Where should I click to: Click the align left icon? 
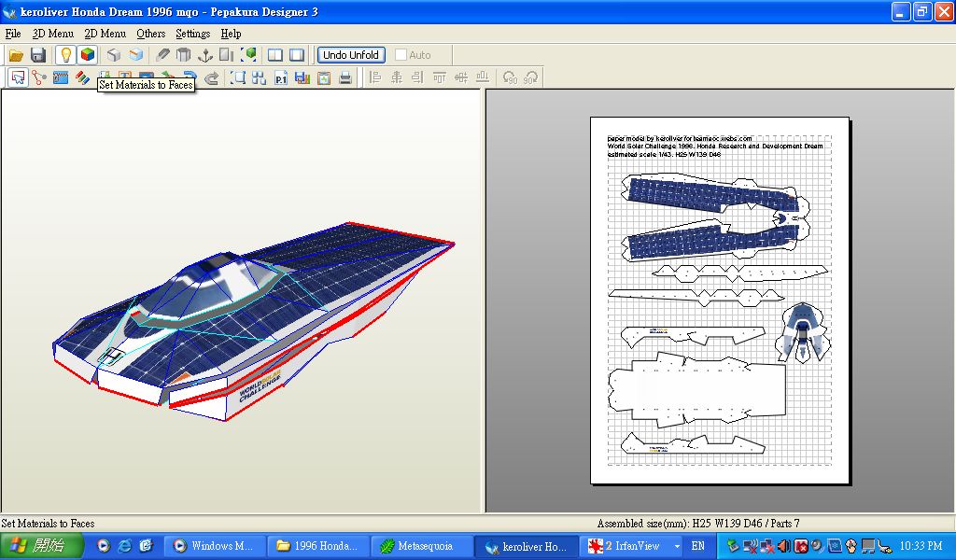click(375, 77)
